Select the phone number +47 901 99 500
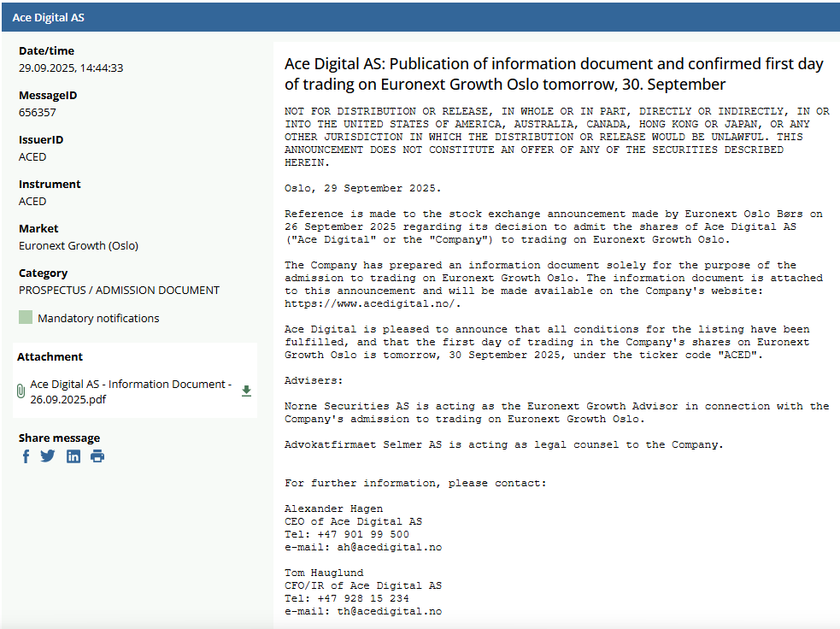The image size is (840, 629). click(363, 534)
